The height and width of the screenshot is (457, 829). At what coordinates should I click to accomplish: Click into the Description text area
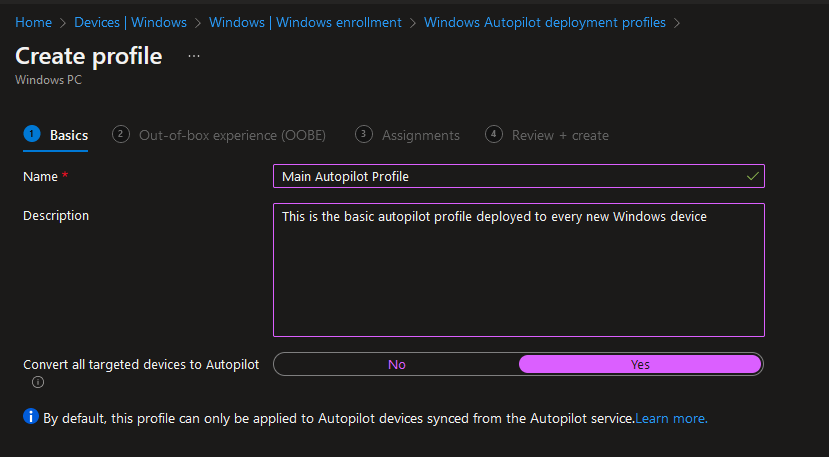pos(519,270)
